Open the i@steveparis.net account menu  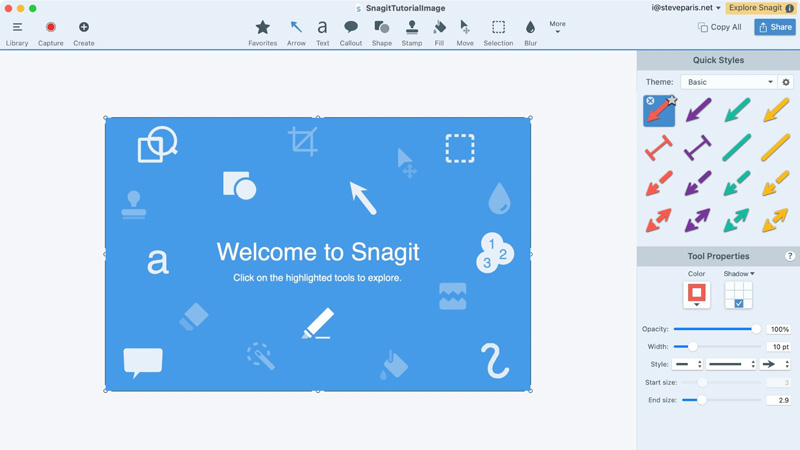[686, 8]
